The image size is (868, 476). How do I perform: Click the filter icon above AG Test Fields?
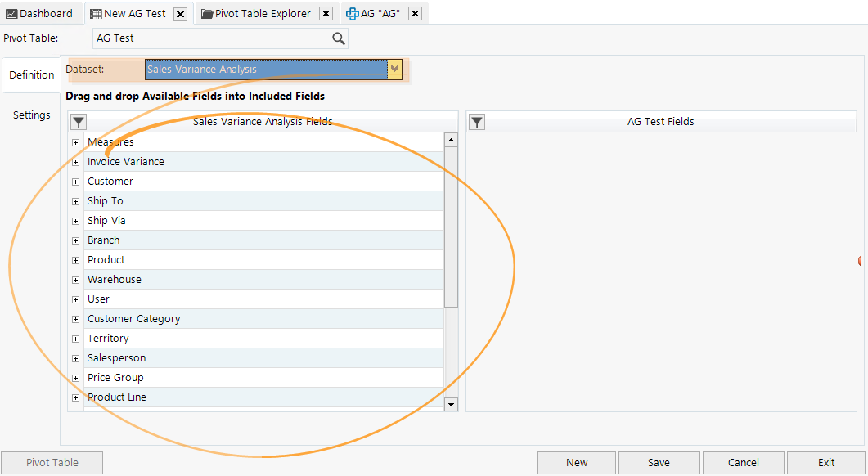(477, 122)
